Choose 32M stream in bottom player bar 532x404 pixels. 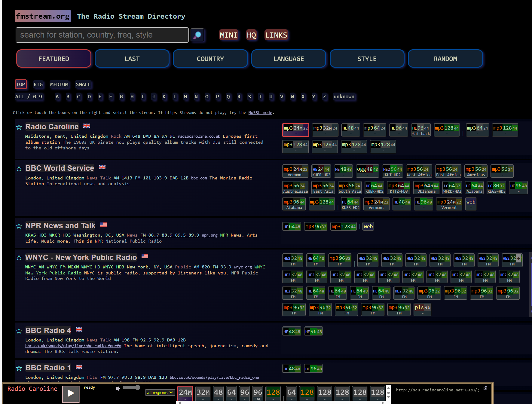click(x=203, y=393)
